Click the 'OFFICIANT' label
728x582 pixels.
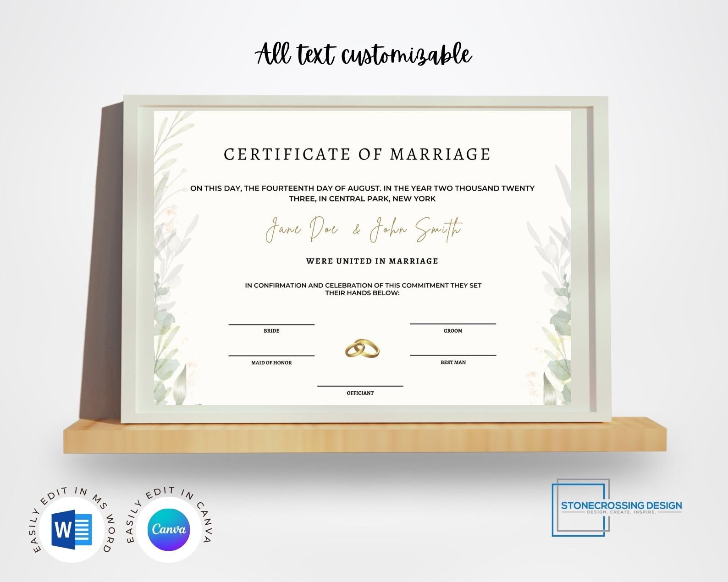360,393
